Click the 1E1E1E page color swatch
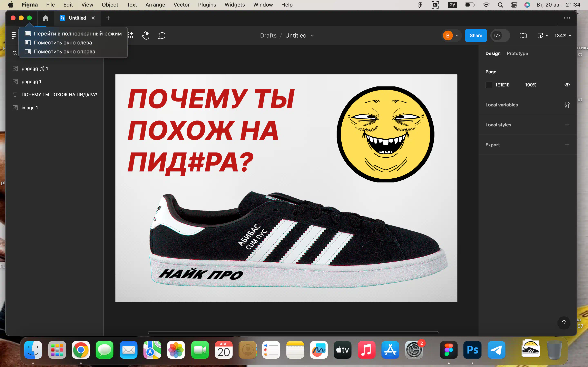This screenshot has width=588, height=367. click(x=489, y=85)
